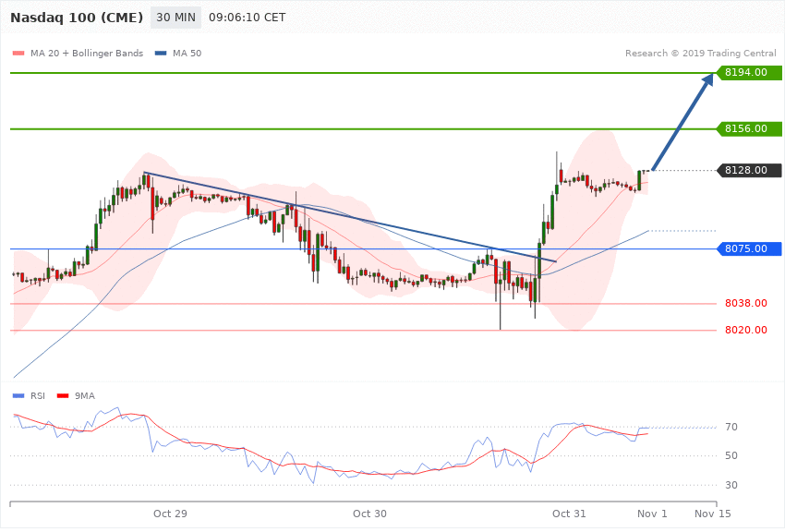The width and height of the screenshot is (785, 532).
Task: Click the blue MA 50 legend swatch
Action: tap(161, 53)
